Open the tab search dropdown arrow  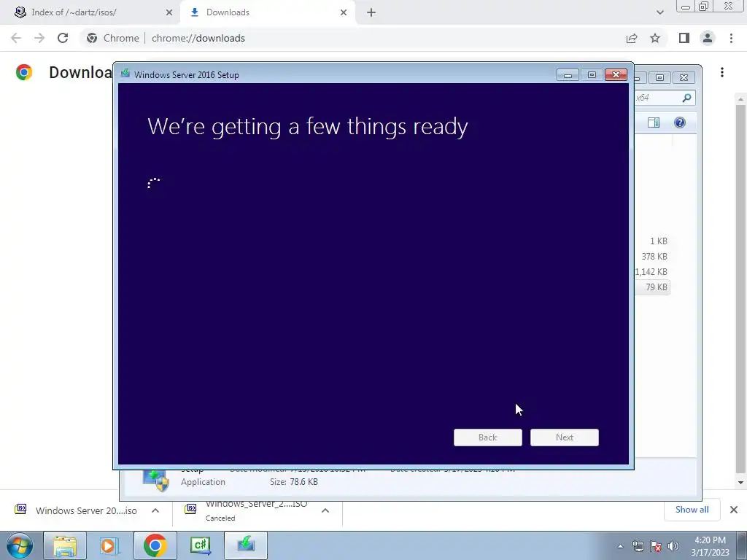point(659,12)
